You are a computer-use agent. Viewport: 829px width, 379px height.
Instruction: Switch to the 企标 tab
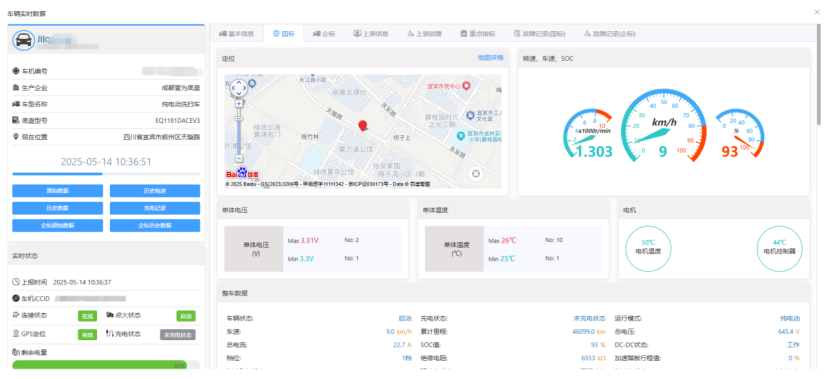point(324,34)
